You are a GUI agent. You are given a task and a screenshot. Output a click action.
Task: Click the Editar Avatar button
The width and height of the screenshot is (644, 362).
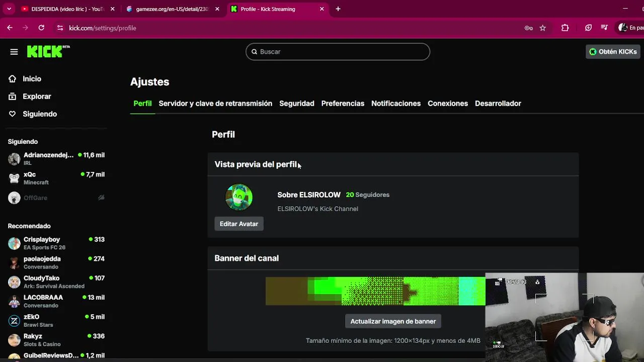[239, 224]
